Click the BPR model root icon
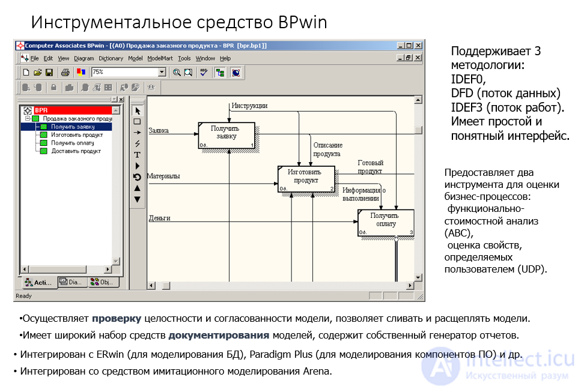The height and width of the screenshot is (392, 584). click(28, 110)
